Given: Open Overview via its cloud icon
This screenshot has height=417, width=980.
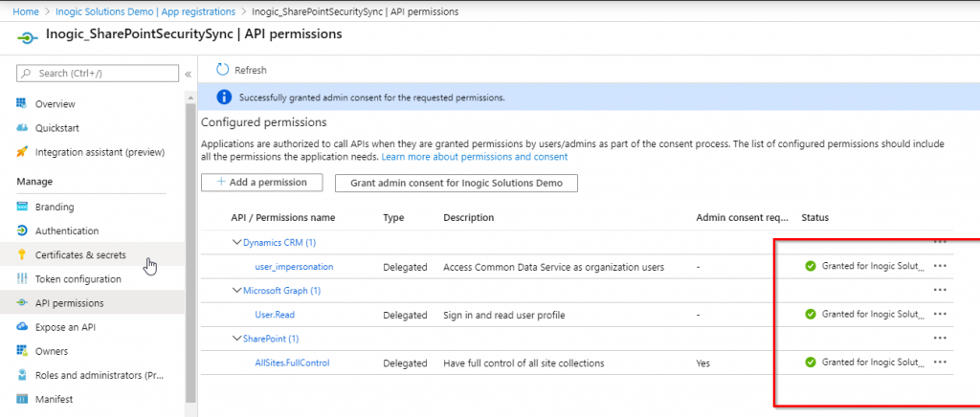Looking at the screenshot, I should click(23, 103).
